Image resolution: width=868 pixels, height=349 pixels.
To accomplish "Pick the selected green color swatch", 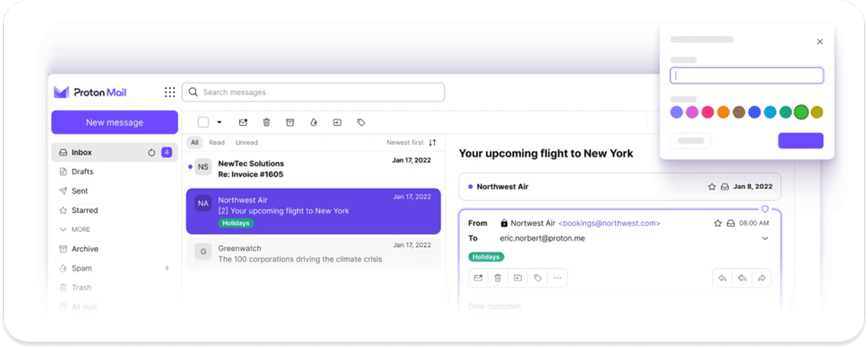I will click(801, 112).
